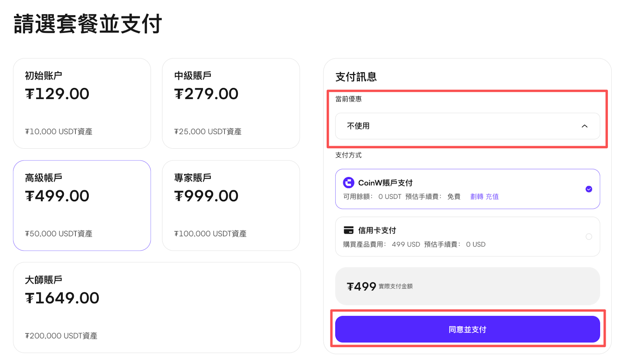Click the chevron arrow in the 不使用 dropdown

(584, 126)
